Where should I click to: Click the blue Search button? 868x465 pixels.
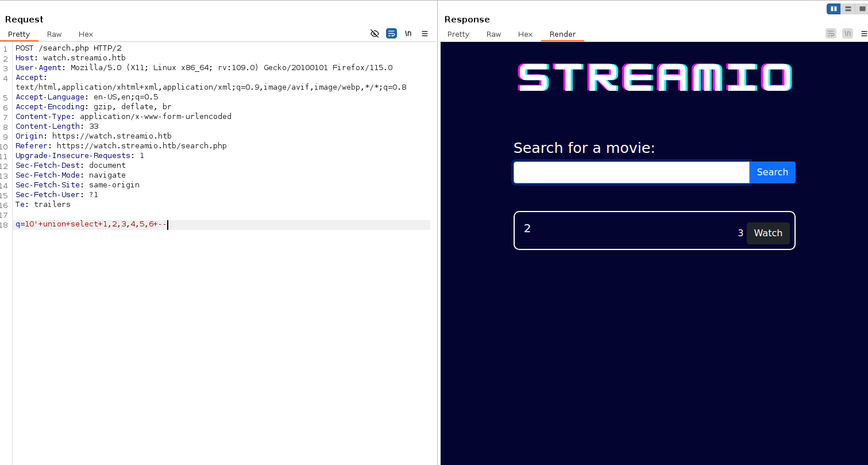[772, 172]
